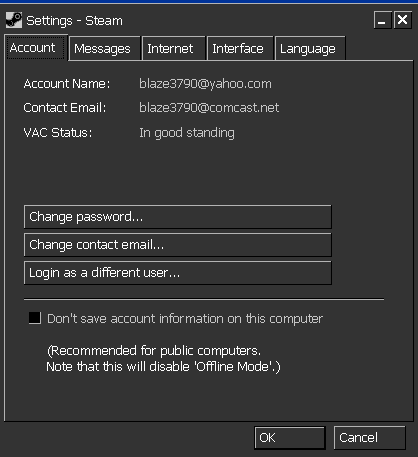This screenshot has height=457, width=418.
Task: Discard changes with Cancel button
Action: [x=370, y=438]
